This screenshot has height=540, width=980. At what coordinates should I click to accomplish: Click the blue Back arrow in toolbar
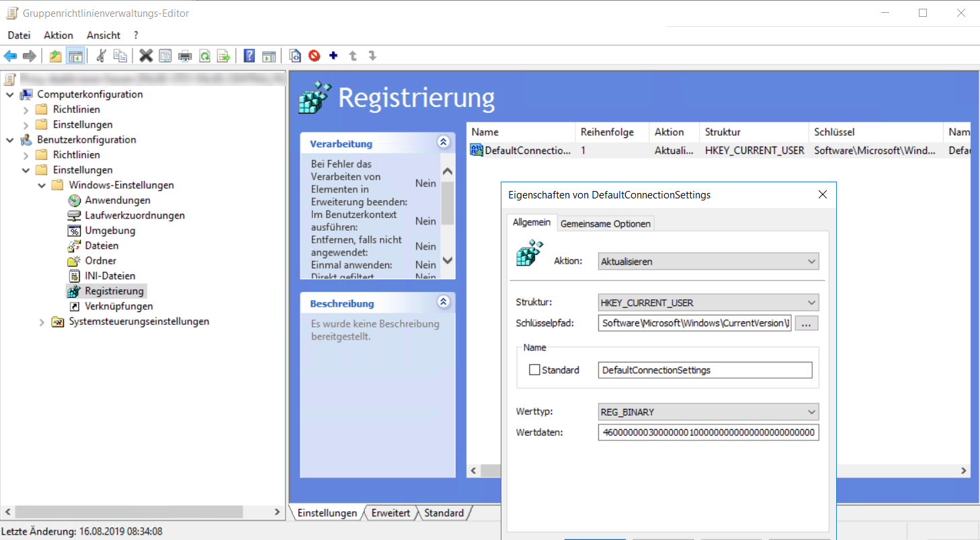click(x=10, y=56)
